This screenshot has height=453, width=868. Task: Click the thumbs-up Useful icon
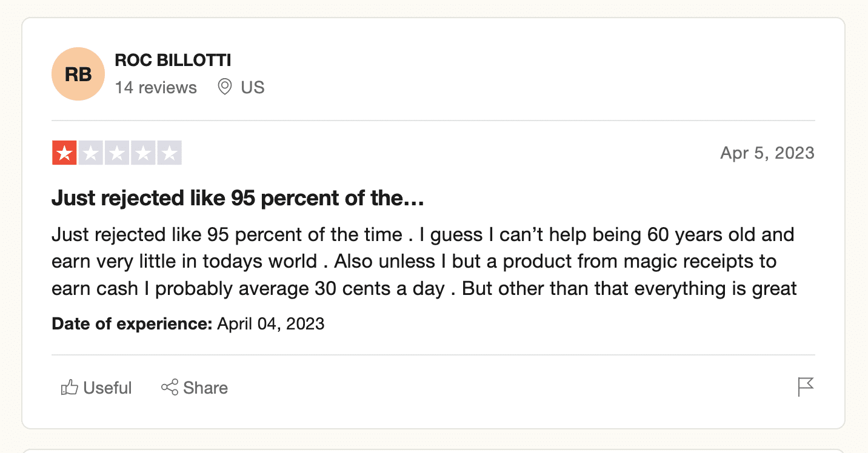pyautogui.click(x=70, y=388)
